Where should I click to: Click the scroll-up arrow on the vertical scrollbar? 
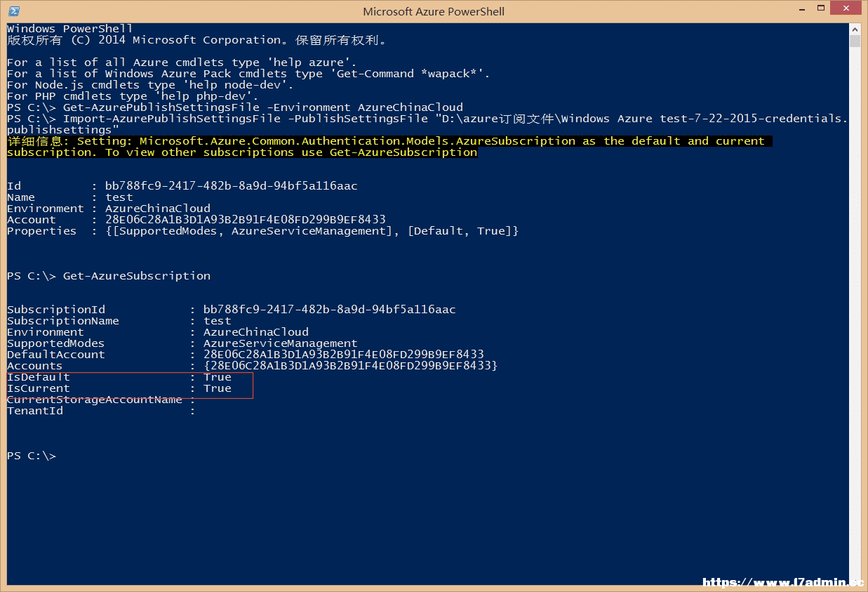tap(854, 29)
